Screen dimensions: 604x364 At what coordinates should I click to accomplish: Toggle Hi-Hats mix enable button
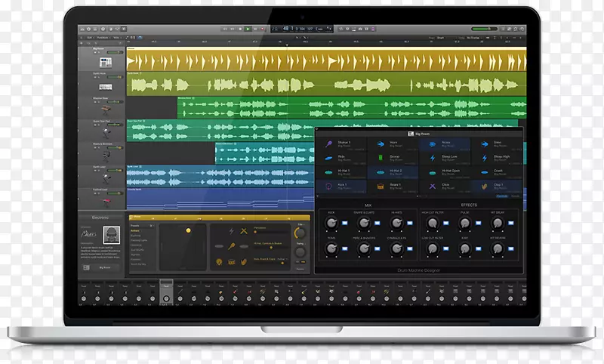point(410,223)
